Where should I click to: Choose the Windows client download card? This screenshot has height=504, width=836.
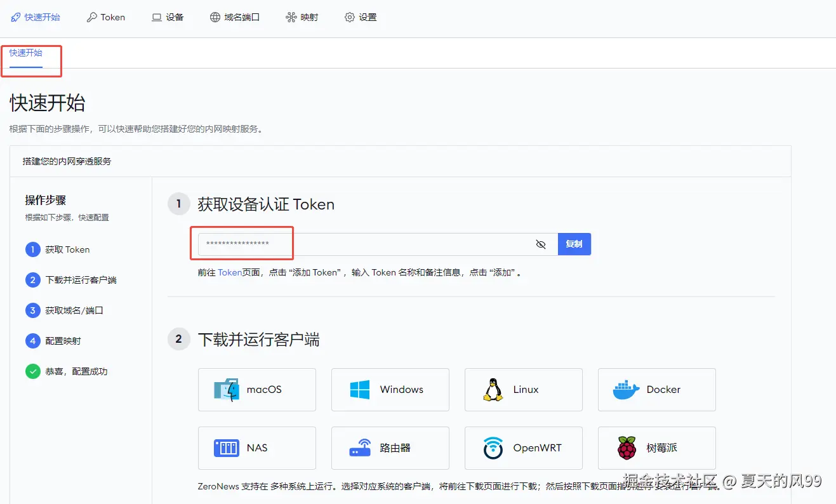pos(390,390)
